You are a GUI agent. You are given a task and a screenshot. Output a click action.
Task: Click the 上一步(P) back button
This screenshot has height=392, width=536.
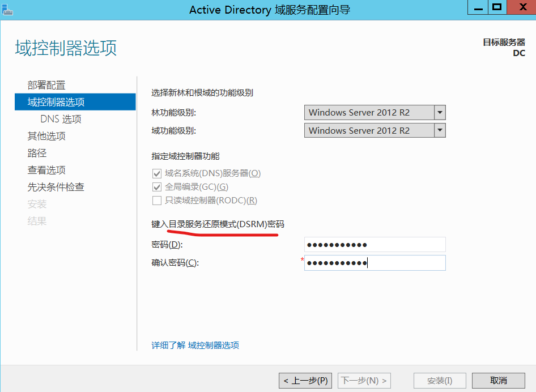(305, 381)
